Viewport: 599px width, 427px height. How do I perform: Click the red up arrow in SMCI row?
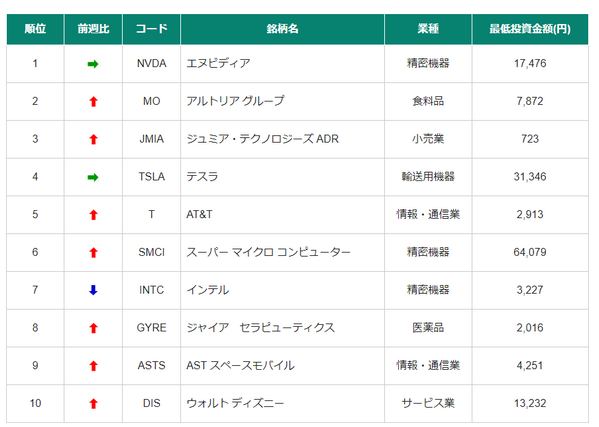(x=93, y=252)
